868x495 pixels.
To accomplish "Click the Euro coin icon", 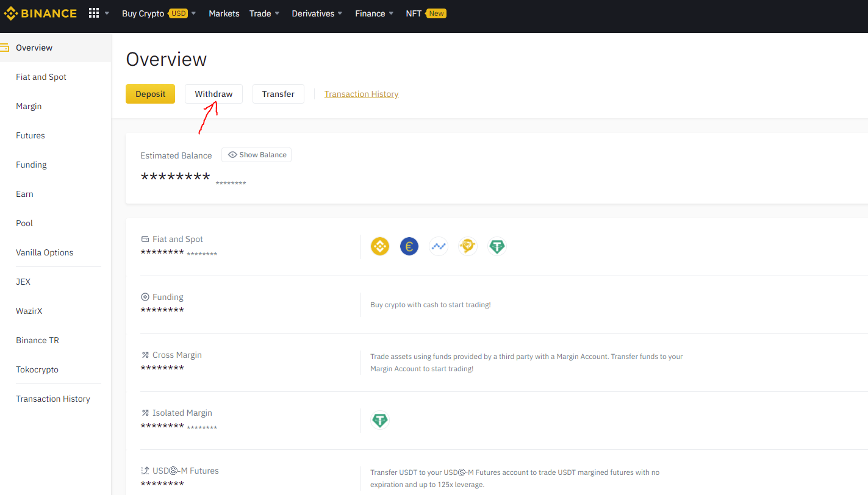I will point(409,246).
